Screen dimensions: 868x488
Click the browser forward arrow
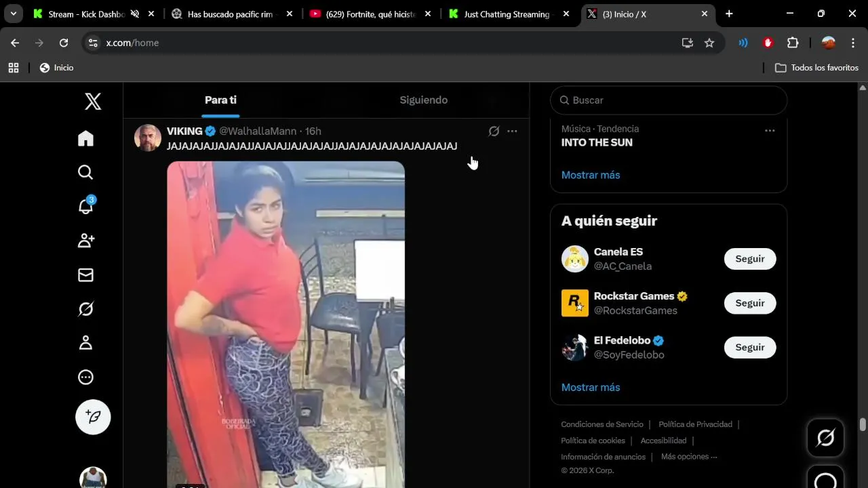point(39,43)
